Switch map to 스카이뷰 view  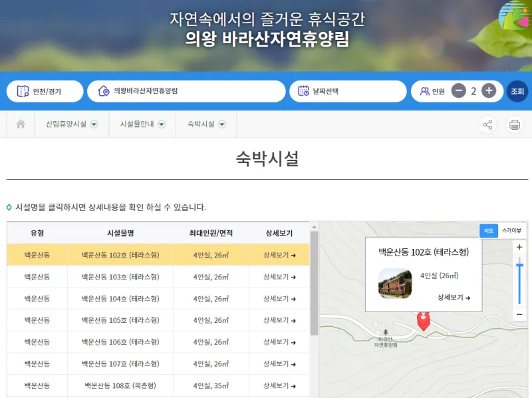tap(511, 231)
